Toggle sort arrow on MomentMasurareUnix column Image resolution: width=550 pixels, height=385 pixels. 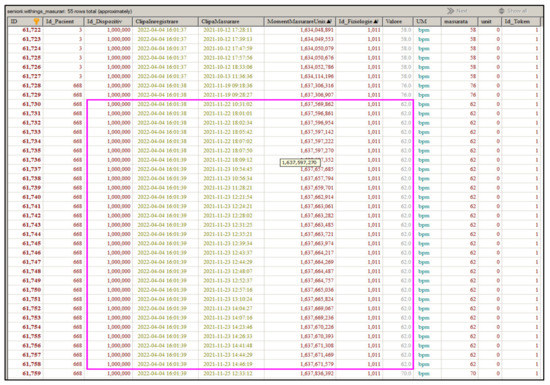click(x=329, y=21)
